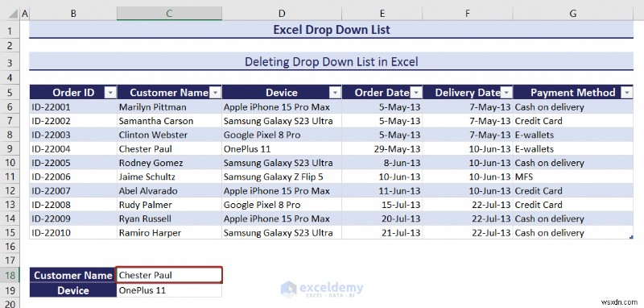Select the Samsung Galaxy Z Flip 5 cell
This screenshot has width=644, height=308.
(x=282, y=177)
